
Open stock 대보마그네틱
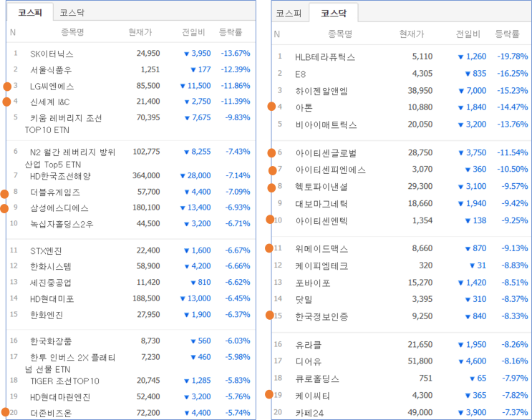click(321, 204)
